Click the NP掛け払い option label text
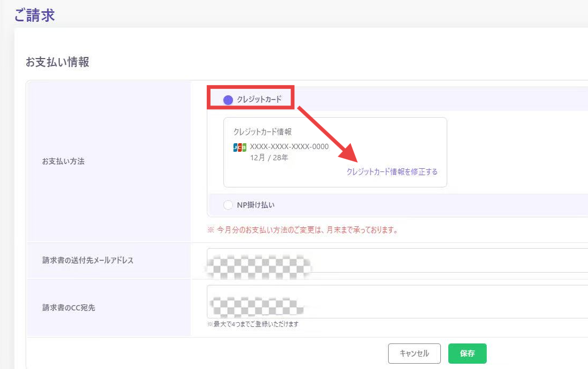The width and height of the screenshot is (588, 369). pos(255,205)
